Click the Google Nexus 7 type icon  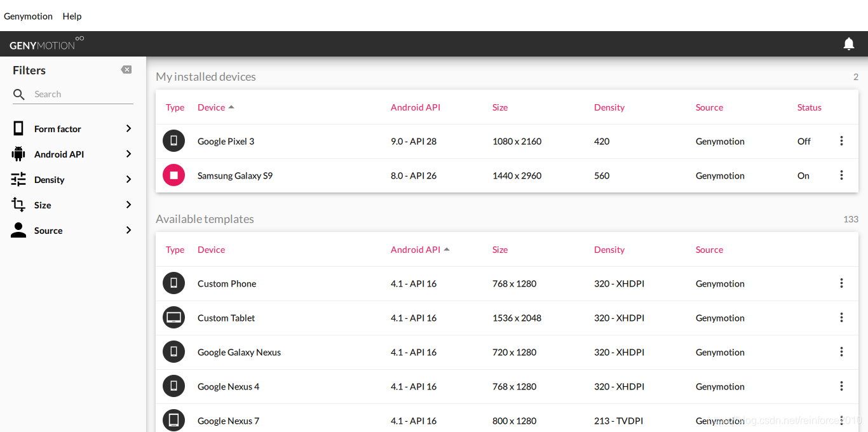[x=173, y=421]
